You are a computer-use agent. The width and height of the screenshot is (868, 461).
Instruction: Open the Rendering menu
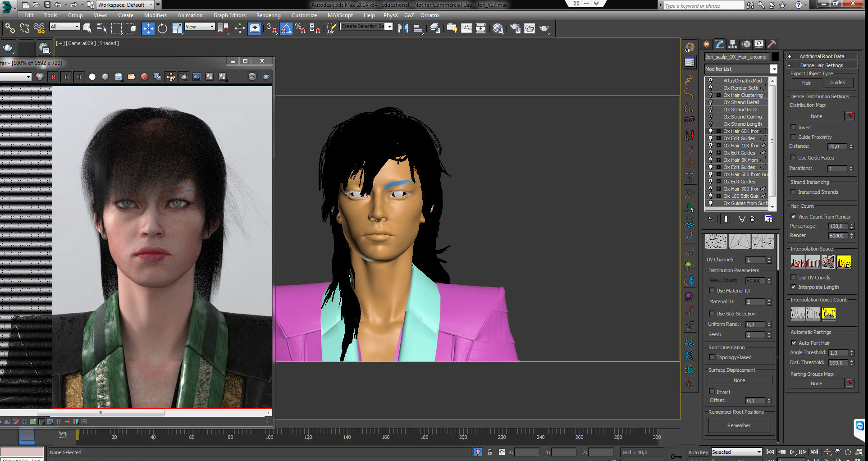point(268,15)
